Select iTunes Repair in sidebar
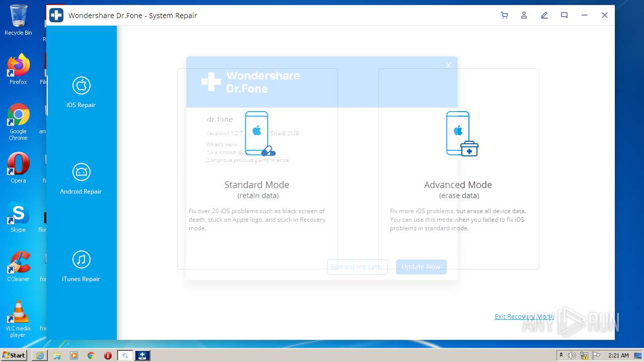The height and width of the screenshot is (362, 644). tap(81, 266)
